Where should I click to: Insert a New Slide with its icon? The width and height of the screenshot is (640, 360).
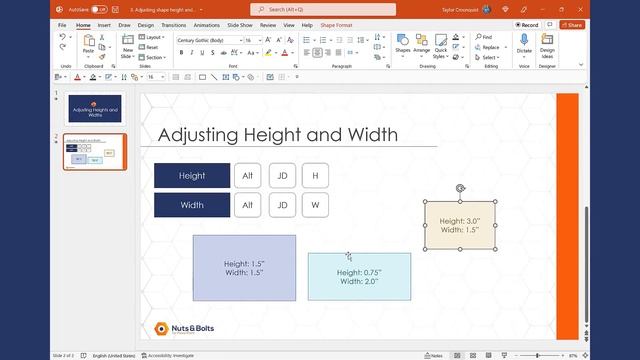tap(128, 40)
